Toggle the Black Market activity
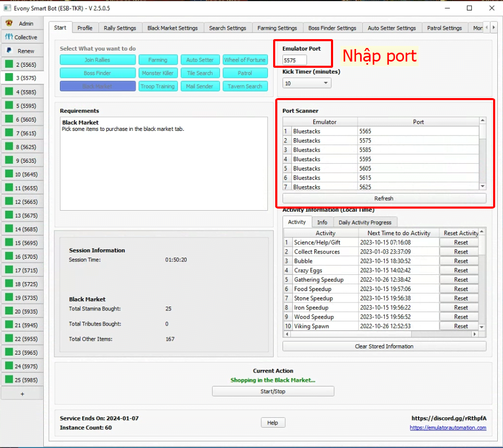Image resolution: width=503 pixels, height=448 pixels. (97, 87)
